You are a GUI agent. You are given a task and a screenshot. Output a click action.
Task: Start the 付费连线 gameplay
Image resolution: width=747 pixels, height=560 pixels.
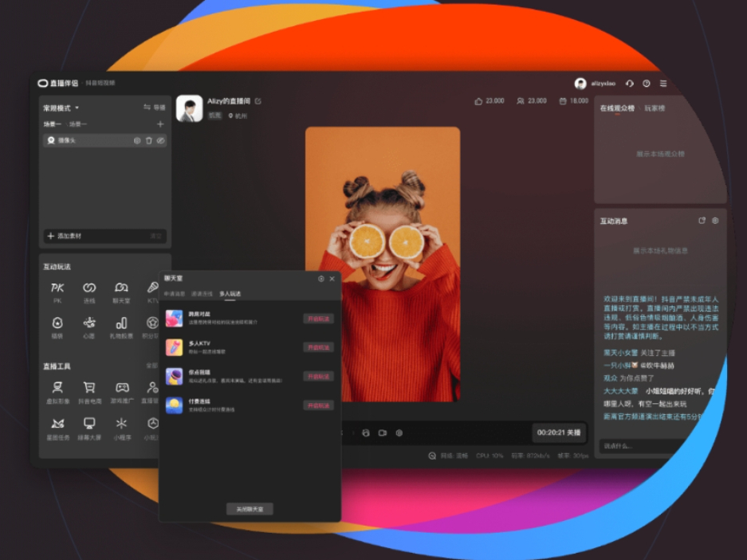point(319,405)
